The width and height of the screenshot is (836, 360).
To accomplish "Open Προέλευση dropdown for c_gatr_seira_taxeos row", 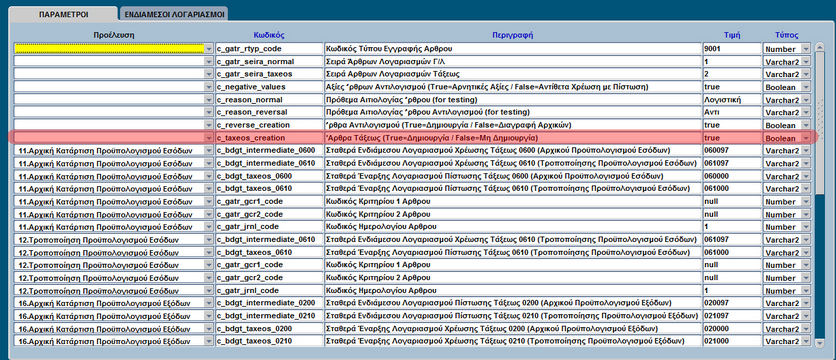I will [x=208, y=74].
